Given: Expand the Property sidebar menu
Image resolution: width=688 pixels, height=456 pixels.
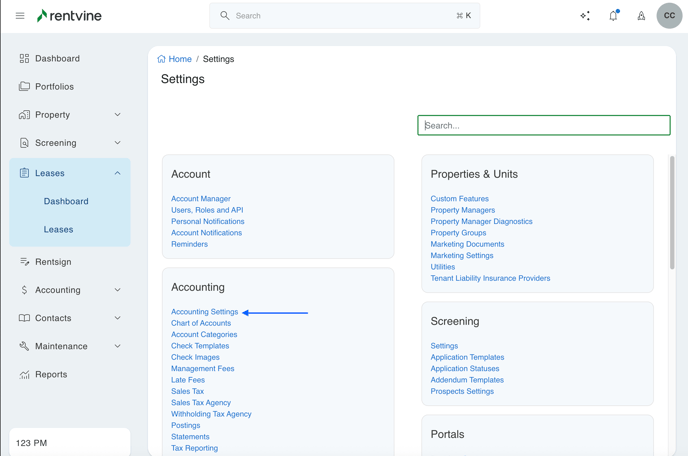Looking at the screenshot, I should (x=117, y=115).
